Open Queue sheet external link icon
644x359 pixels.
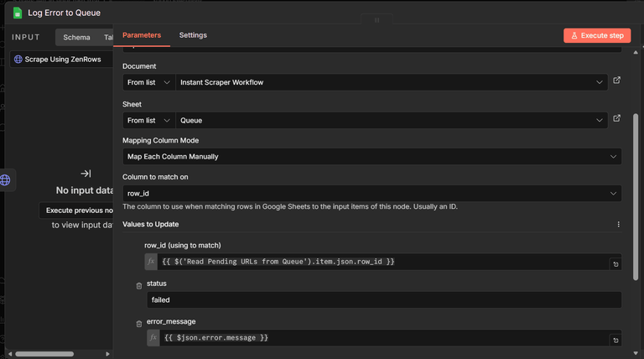click(x=616, y=118)
